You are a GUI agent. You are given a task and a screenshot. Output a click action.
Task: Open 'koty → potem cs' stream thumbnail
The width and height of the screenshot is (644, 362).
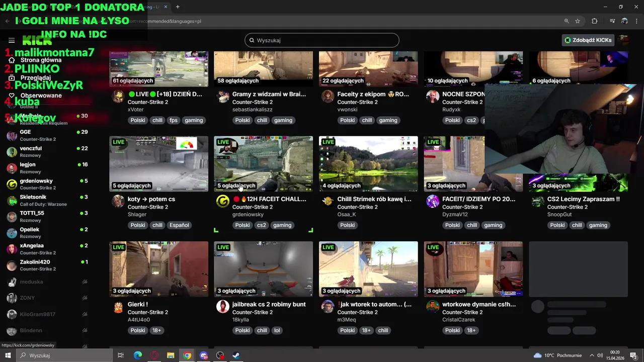158,164
